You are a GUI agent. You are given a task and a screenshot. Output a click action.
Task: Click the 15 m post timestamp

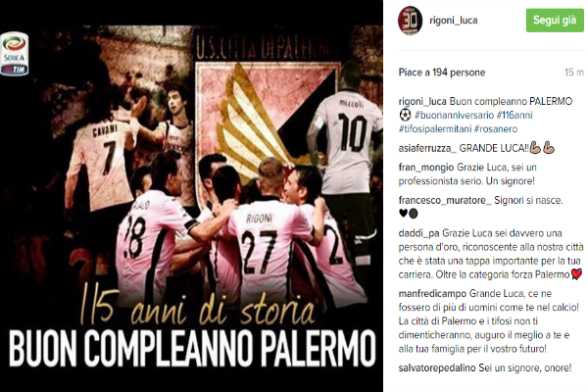pyautogui.click(x=573, y=72)
